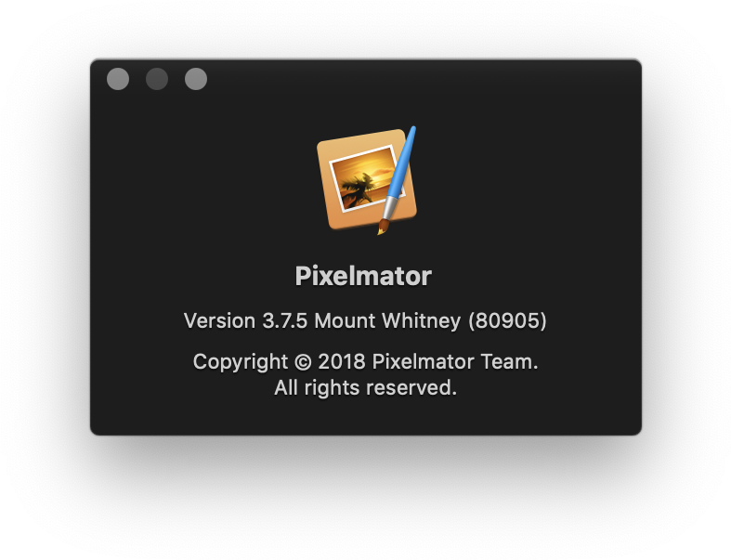Click the © copyright symbol

(303, 362)
